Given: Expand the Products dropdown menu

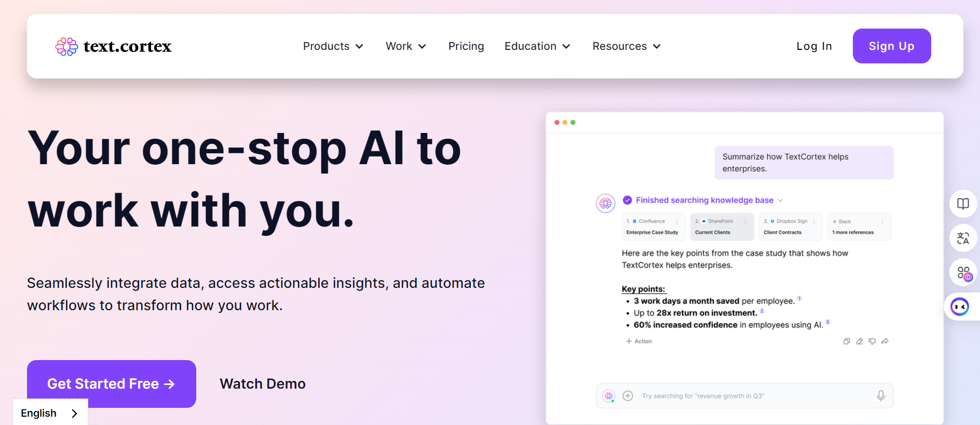Looking at the screenshot, I should [x=333, y=46].
